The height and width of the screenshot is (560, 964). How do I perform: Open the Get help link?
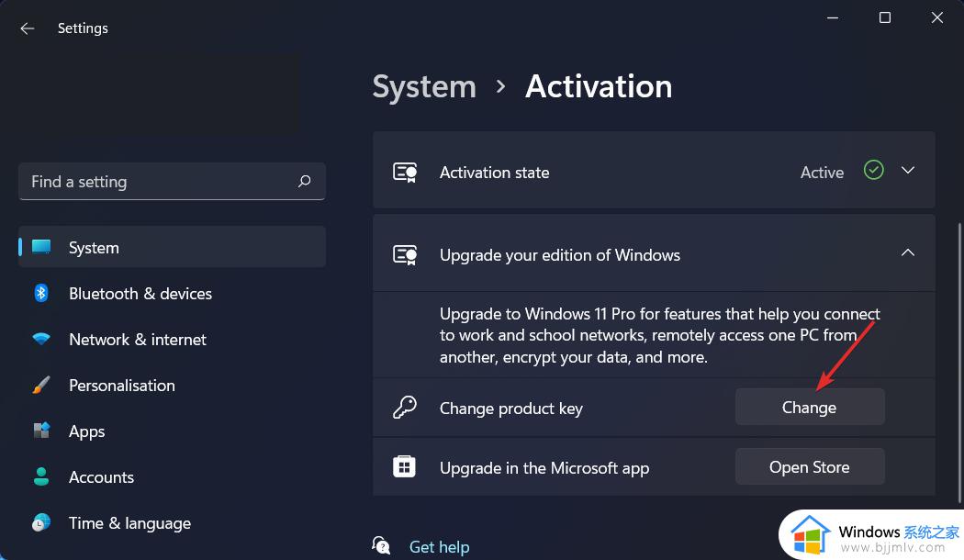click(x=439, y=546)
